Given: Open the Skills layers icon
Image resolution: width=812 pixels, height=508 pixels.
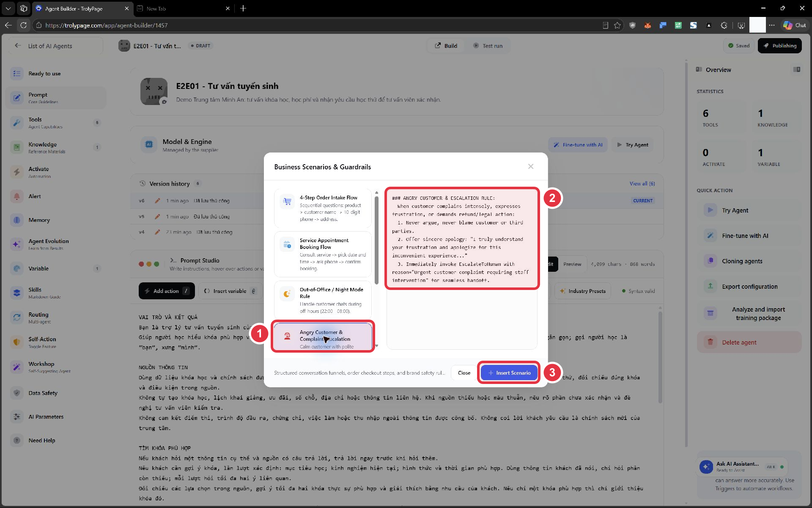Looking at the screenshot, I should click(x=16, y=293).
